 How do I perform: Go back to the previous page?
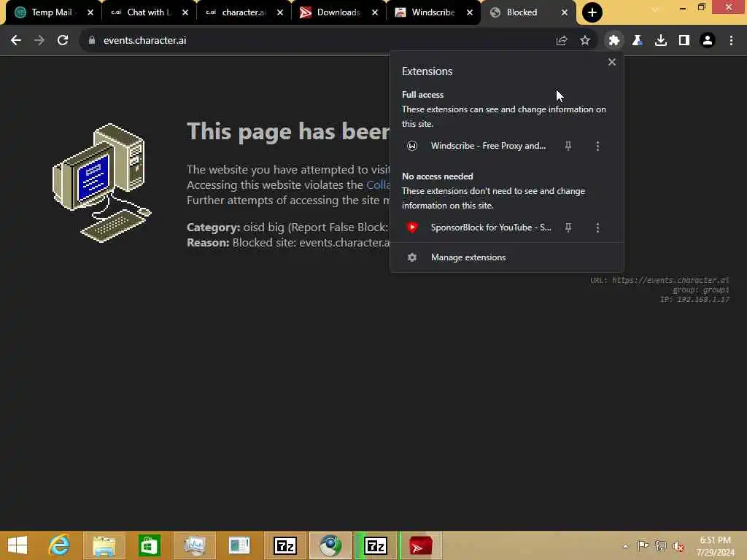[x=16, y=41]
